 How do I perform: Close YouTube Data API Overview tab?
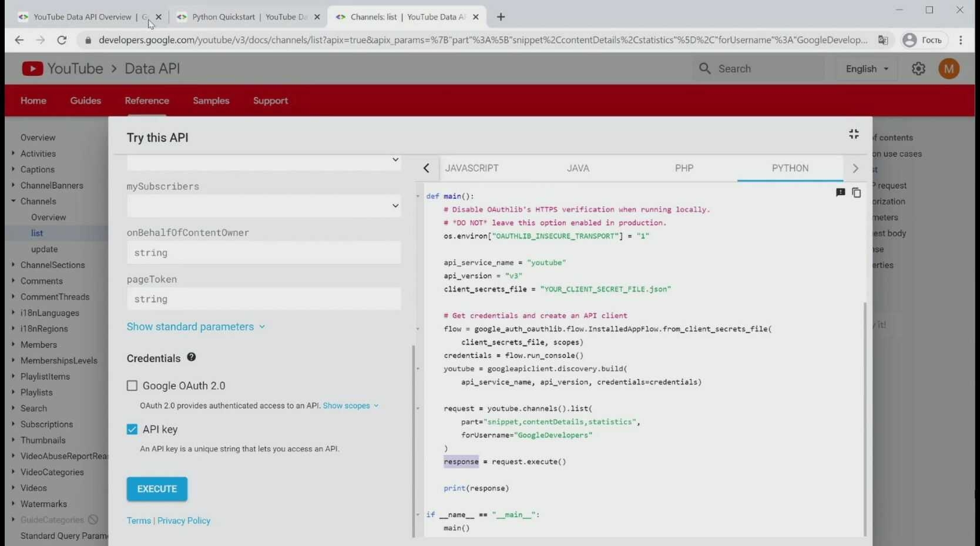click(159, 17)
